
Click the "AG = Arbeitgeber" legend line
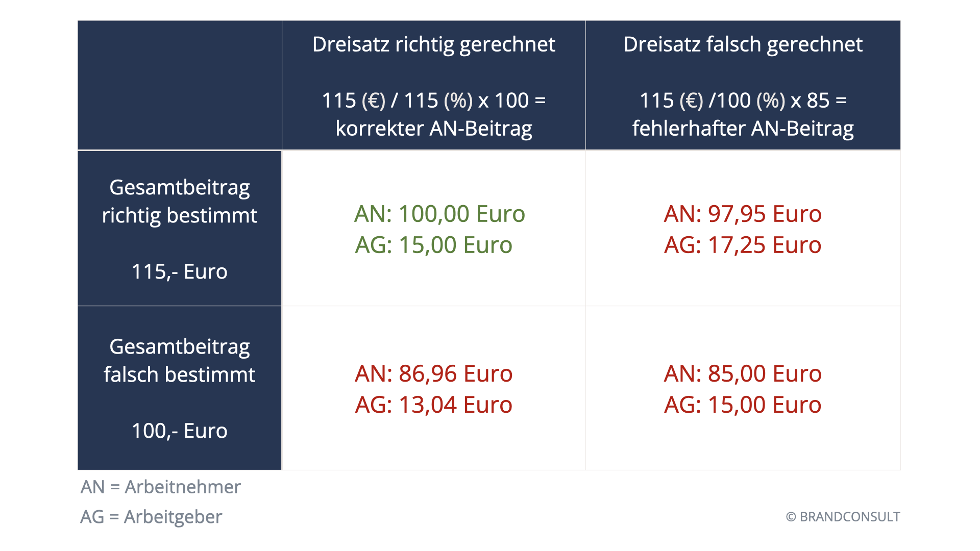point(151,517)
